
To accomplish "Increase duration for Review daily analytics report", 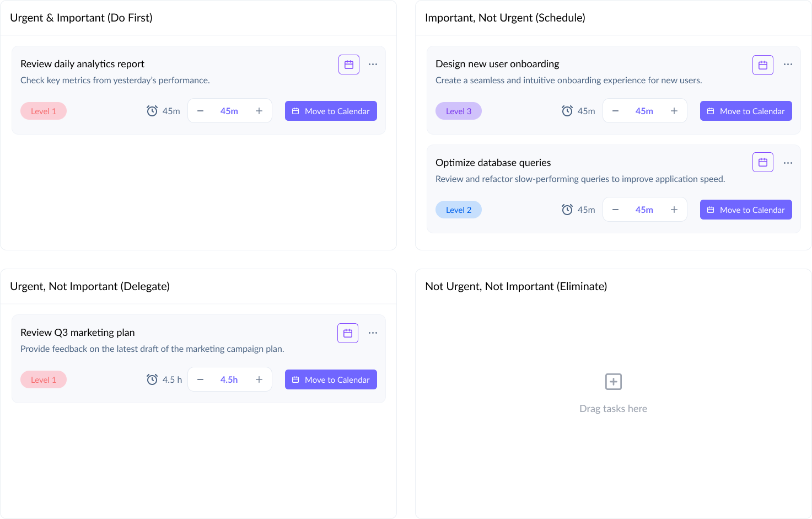I will pyautogui.click(x=259, y=111).
